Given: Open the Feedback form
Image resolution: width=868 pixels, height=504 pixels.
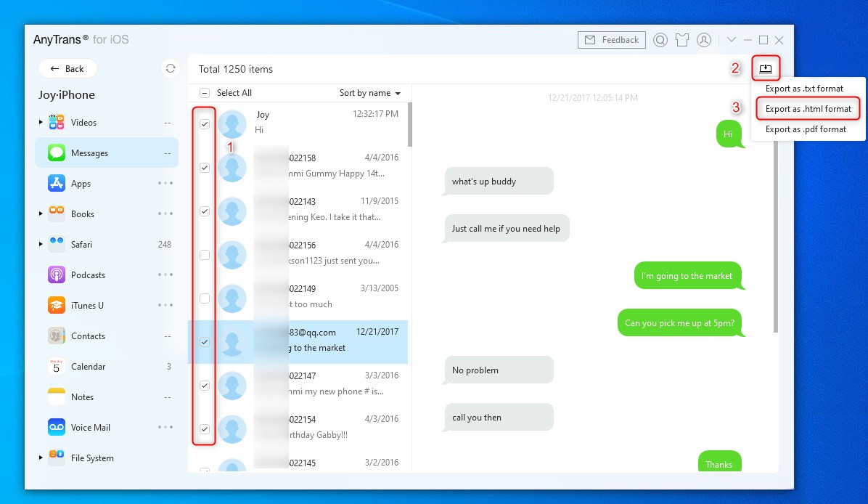Looking at the screenshot, I should [x=612, y=40].
